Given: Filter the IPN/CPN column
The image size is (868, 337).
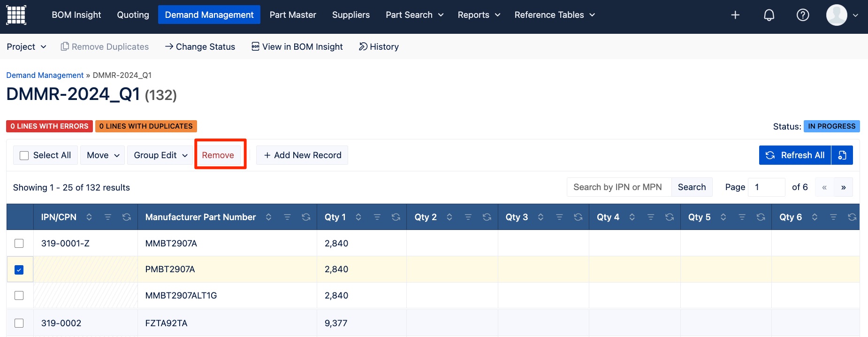Looking at the screenshot, I should tap(108, 217).
